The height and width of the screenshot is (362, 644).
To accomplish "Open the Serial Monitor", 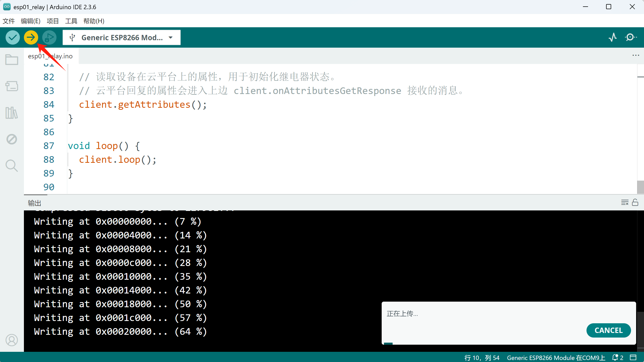I will point(631,37).
